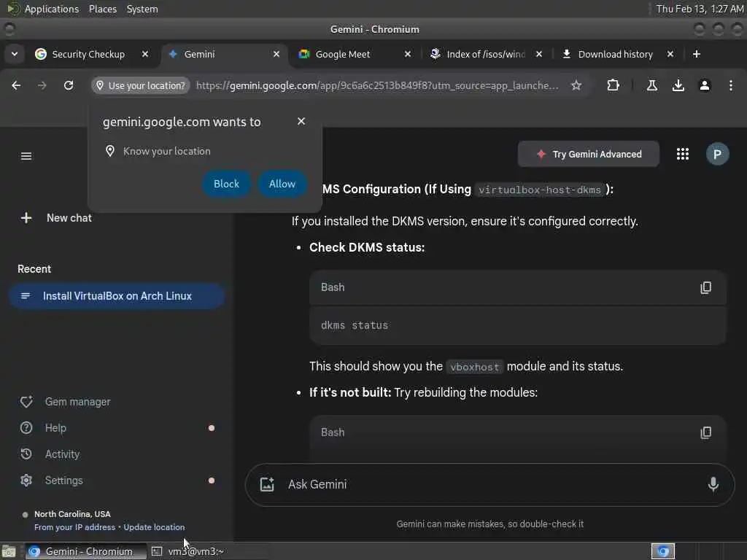Viewport: 747px width, 560px height.
Task: Click the Use your location chip
Action: (141, 85)
